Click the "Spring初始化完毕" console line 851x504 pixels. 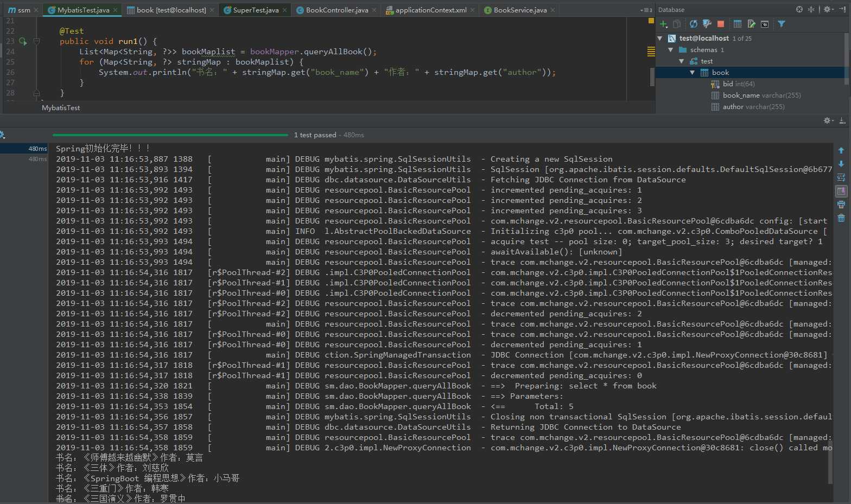coord(103,148)
